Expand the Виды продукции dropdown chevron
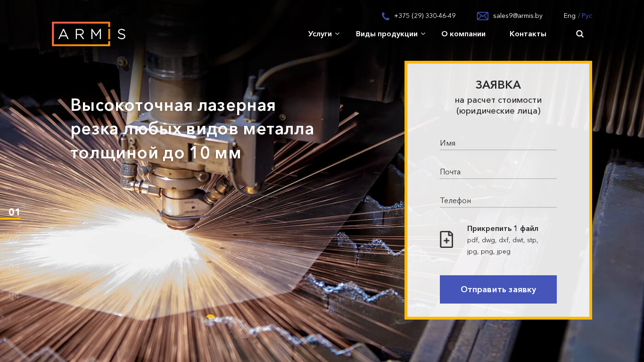The height and width of the screenshot is (362, 644). 423,34
